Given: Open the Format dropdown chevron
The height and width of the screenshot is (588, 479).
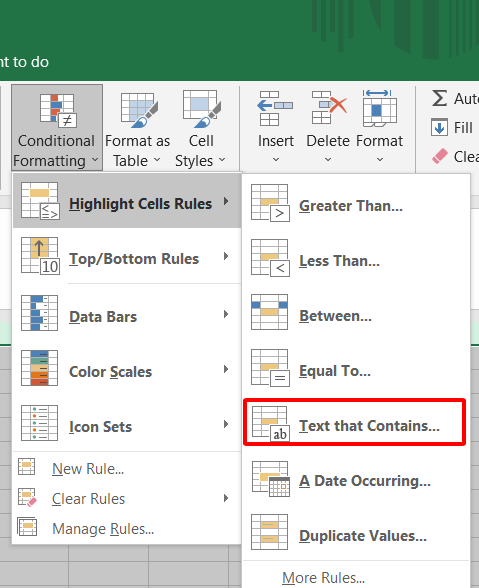Looking at the screenshot, I should pos(380,159).
